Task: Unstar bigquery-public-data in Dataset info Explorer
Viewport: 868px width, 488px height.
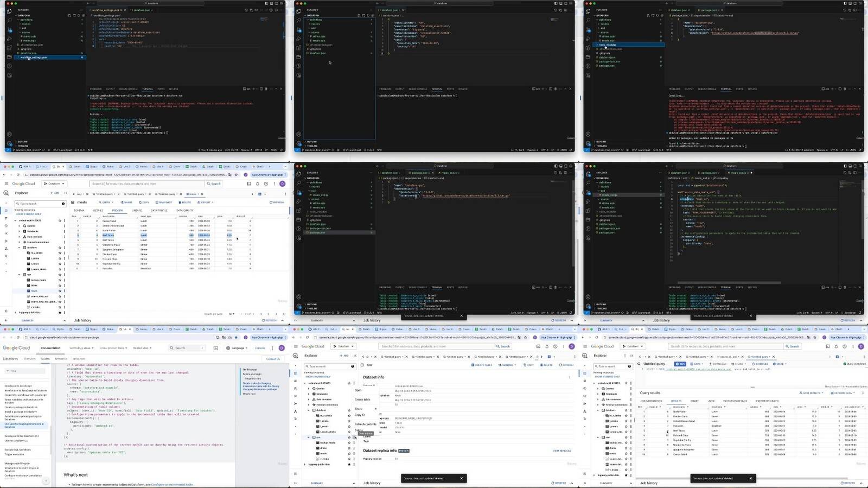Action: pyautogui.click(x=349, y=464)
